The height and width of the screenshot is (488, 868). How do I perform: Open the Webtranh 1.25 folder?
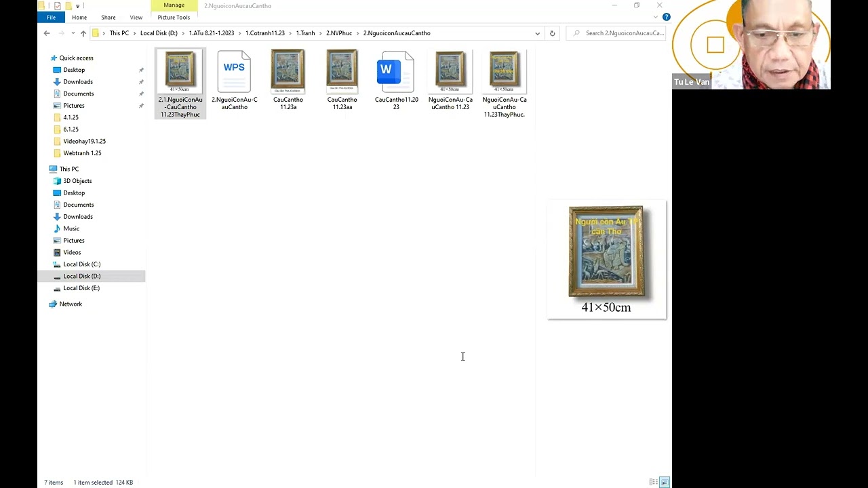82,153
